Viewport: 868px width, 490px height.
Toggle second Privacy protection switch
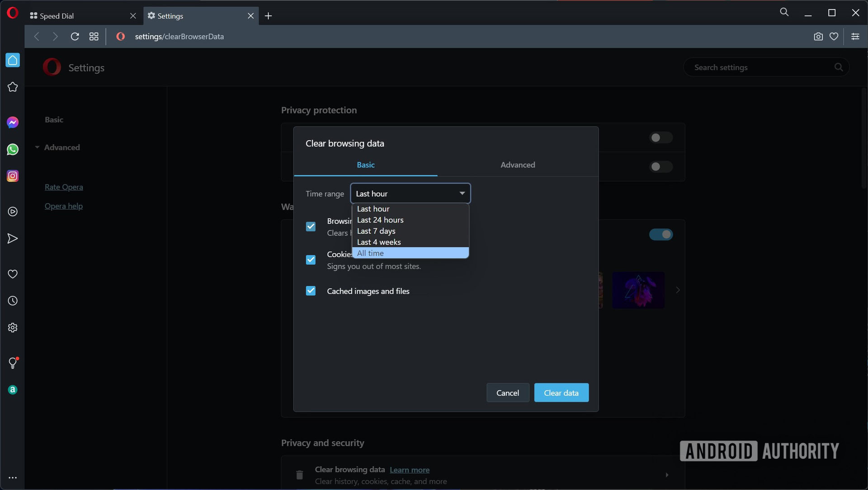(x=661, y=167)
